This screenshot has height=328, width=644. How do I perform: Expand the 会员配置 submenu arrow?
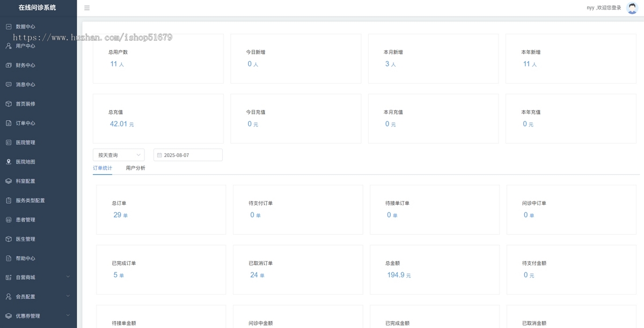point(68,296)
